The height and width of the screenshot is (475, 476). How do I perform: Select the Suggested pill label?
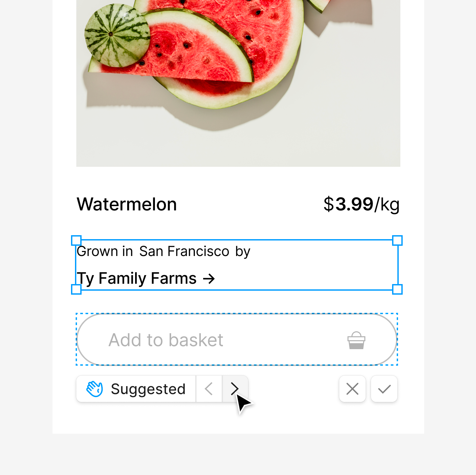coord(148,389)
